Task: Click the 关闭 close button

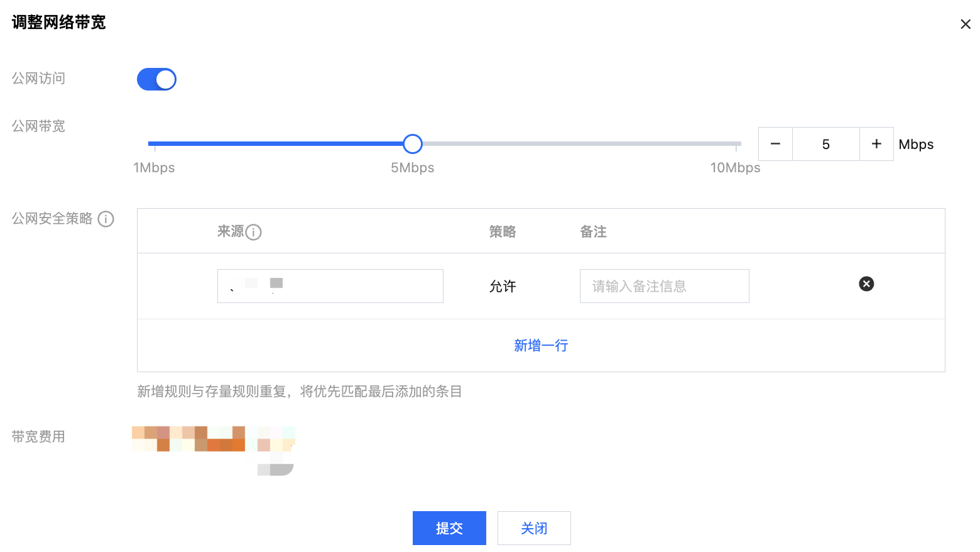Action: pyautogui.click(x=534, y=528)
